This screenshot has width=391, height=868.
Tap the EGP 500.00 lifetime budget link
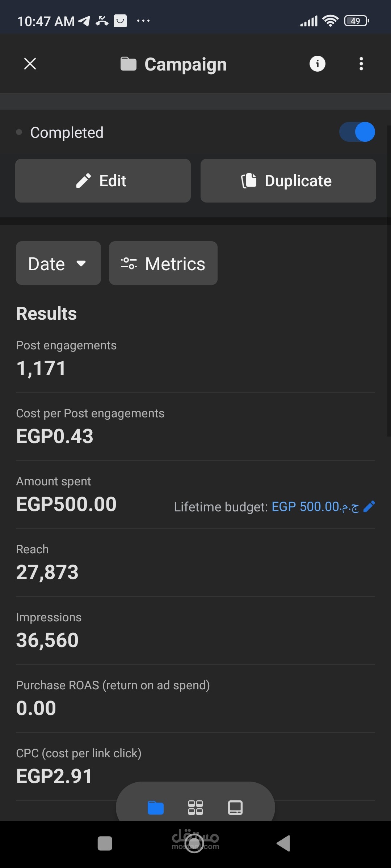[315, 507]
